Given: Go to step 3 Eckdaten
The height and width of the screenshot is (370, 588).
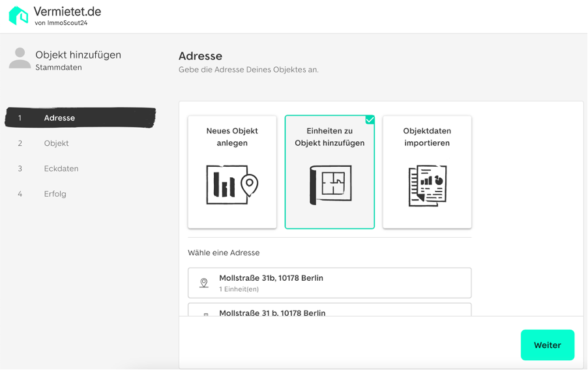Looking at the screenshot, I should (61, 169).
